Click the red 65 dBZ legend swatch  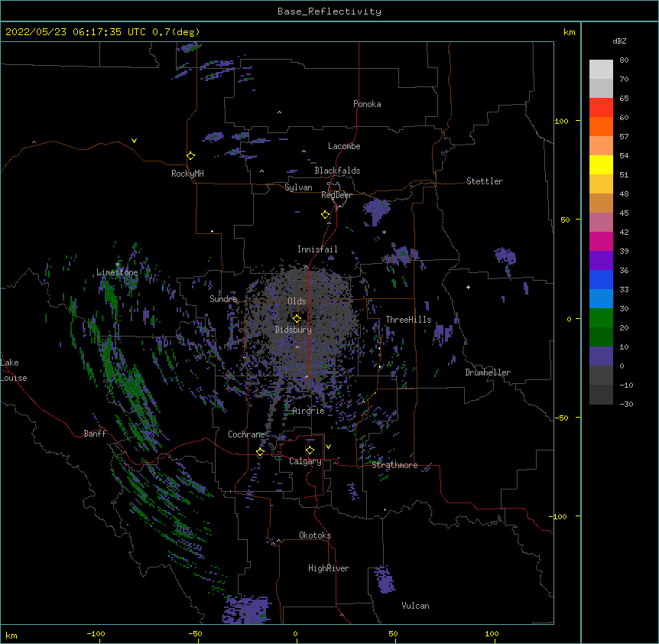click(601, 108)
